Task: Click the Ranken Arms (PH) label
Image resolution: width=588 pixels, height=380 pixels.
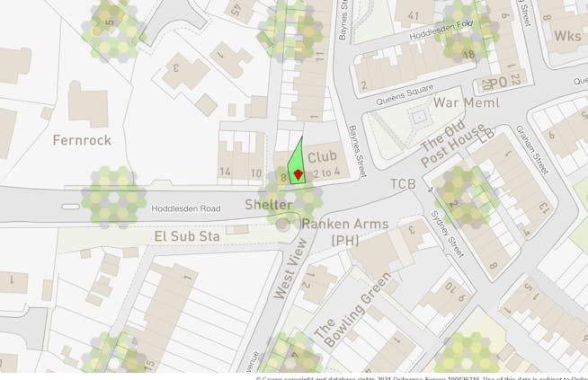Action: [x=344, y=232]
